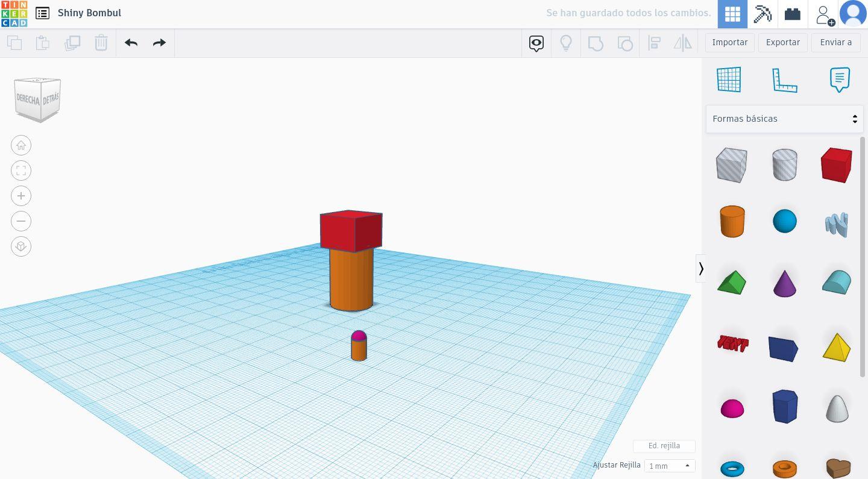Click the Enviar a button
The width and height of the screenshot is (868, 479).
coord(836,43)
